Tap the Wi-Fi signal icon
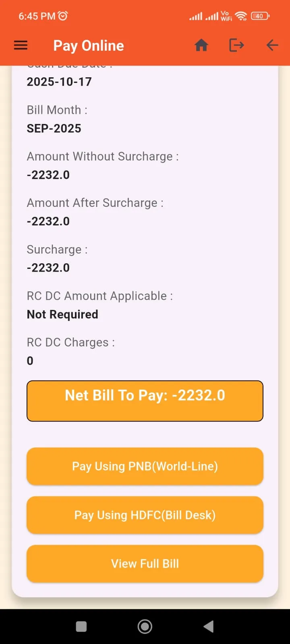Screen dimensions: 290x644 pyautogui.click(x=241, y=16)
